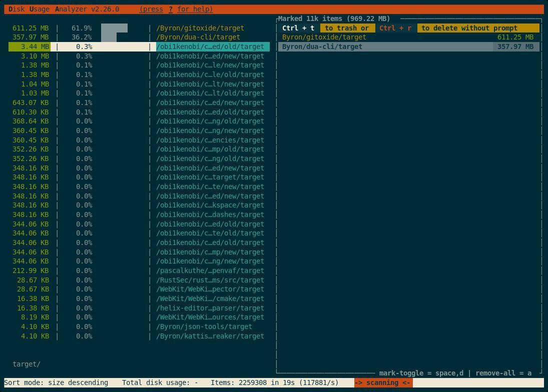The image size is (548, 392).
Task: Click the 'press ? for help' link
Action: coord(176,9)
